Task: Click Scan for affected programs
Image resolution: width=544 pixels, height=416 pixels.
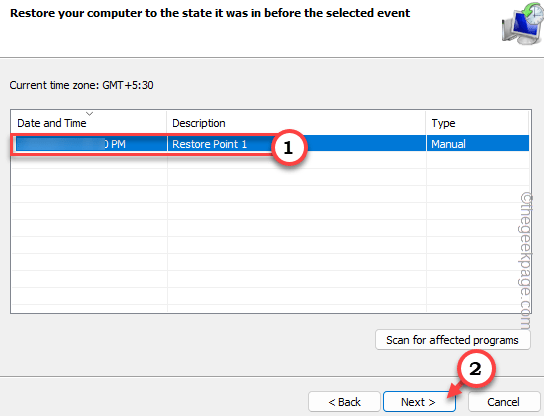Action: [452, 340]
